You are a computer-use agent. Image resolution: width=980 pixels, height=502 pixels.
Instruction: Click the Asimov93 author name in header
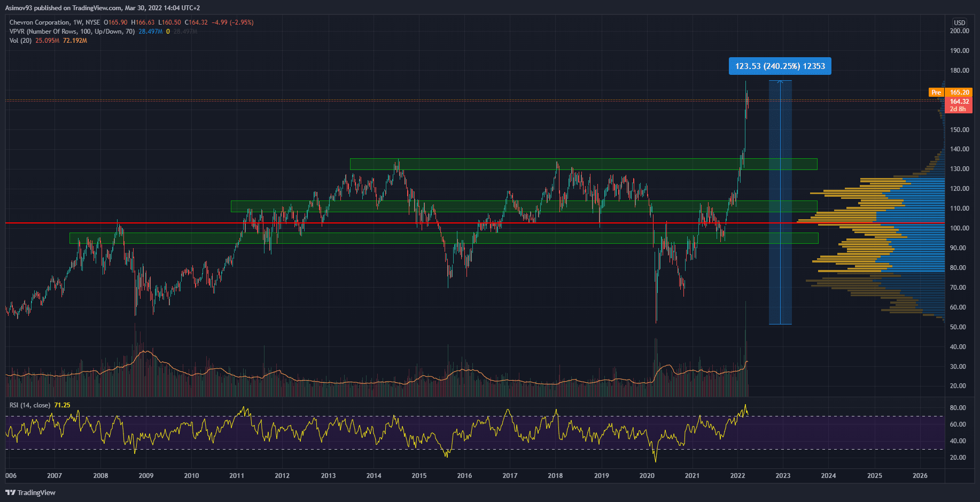click(x=19, y=8)
